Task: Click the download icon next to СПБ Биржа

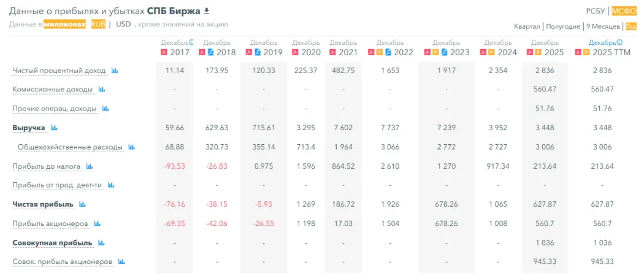Action: pyautogui.click(x=207, y=10)
